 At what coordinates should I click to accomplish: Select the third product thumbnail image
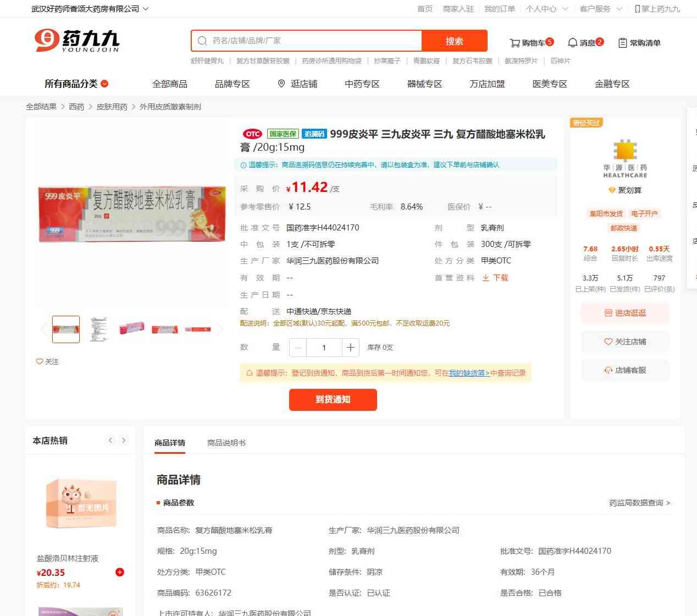pos(132,329)
